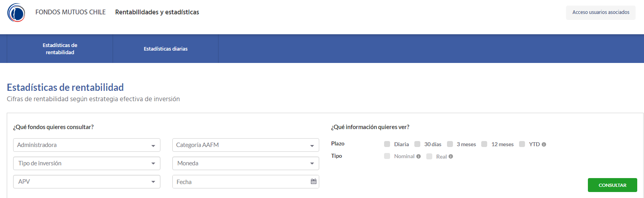The height and width of the screenshot is (198, 644).
Task: Check the 30 días option
Action: (417, 144)
